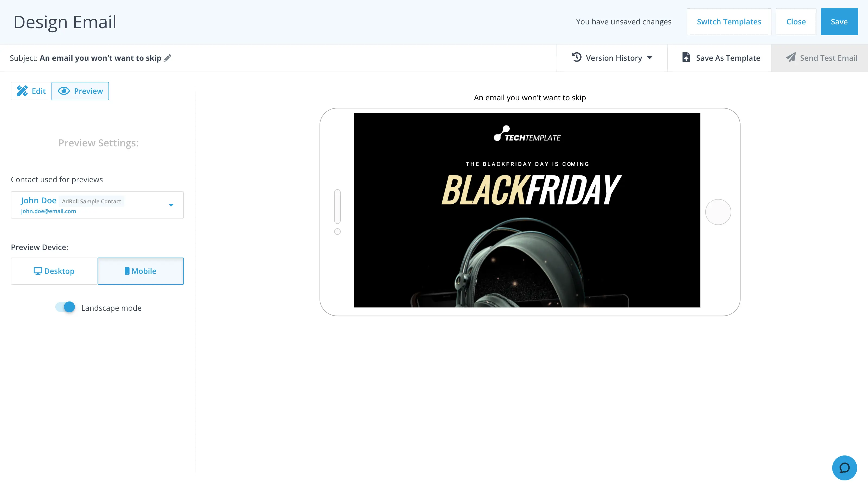The width and height of the screenshot is (868, 488).
Task: Click the eye icon on Preview tab
Action: click(x=64, y=91)
